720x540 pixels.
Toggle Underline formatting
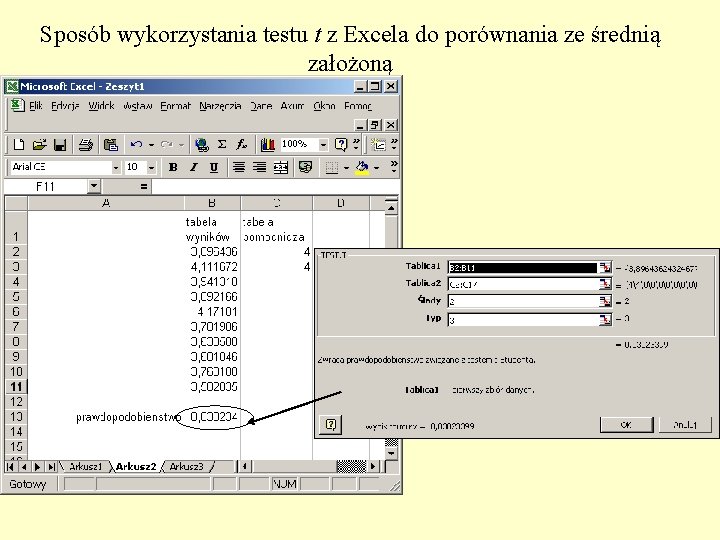pyautogui.click(x=214, y=167)
